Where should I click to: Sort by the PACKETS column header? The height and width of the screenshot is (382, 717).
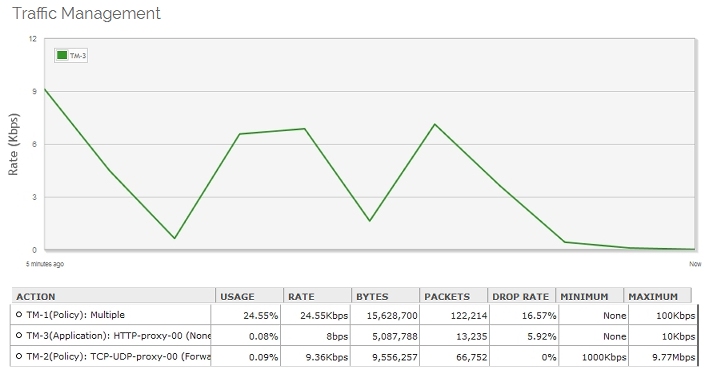[454, 296]
